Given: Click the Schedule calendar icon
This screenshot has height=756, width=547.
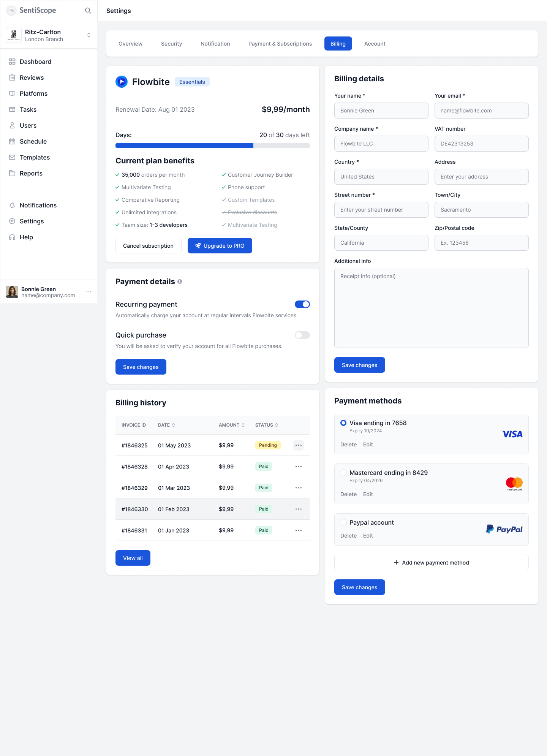Looking at the screenshot, I should (12, 141).
